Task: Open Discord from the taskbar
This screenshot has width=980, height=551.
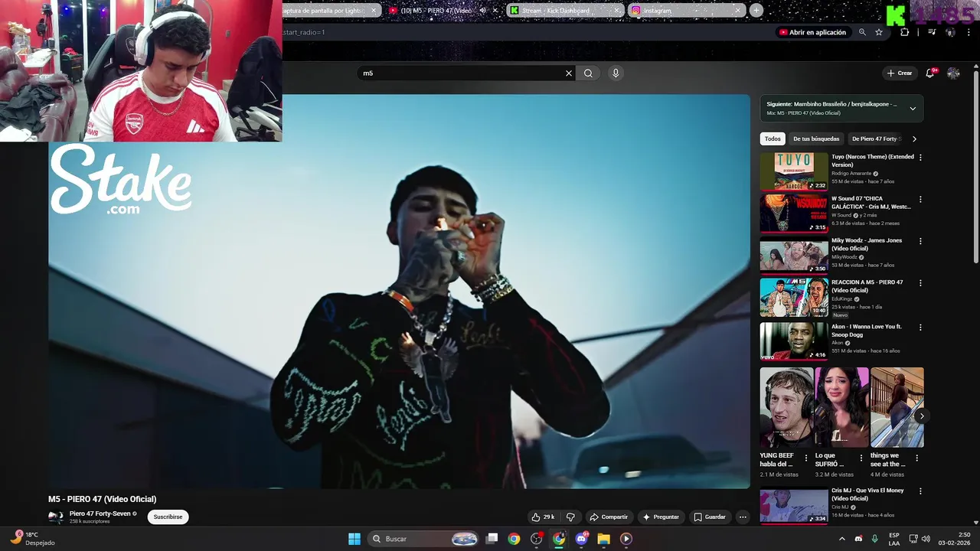Action: pyautogui.click(x=582, y=539)
